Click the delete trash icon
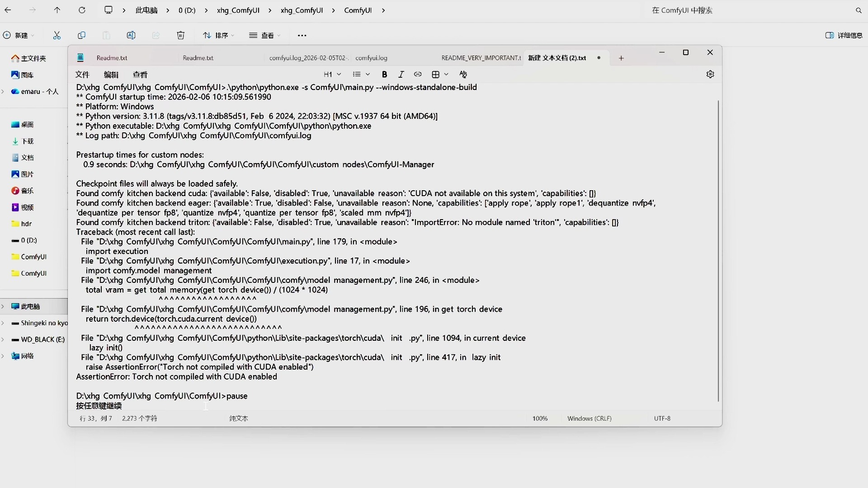868x488 pixels. (180, 35)
